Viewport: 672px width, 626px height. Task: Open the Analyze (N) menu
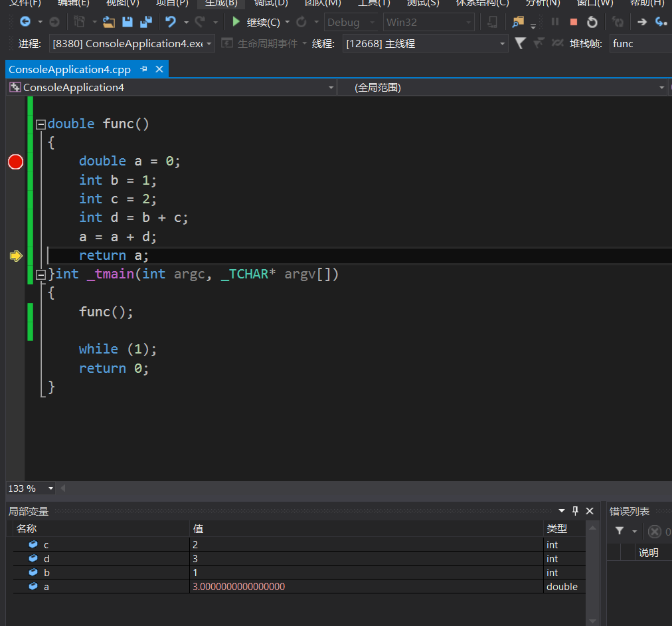click(543, 3)
